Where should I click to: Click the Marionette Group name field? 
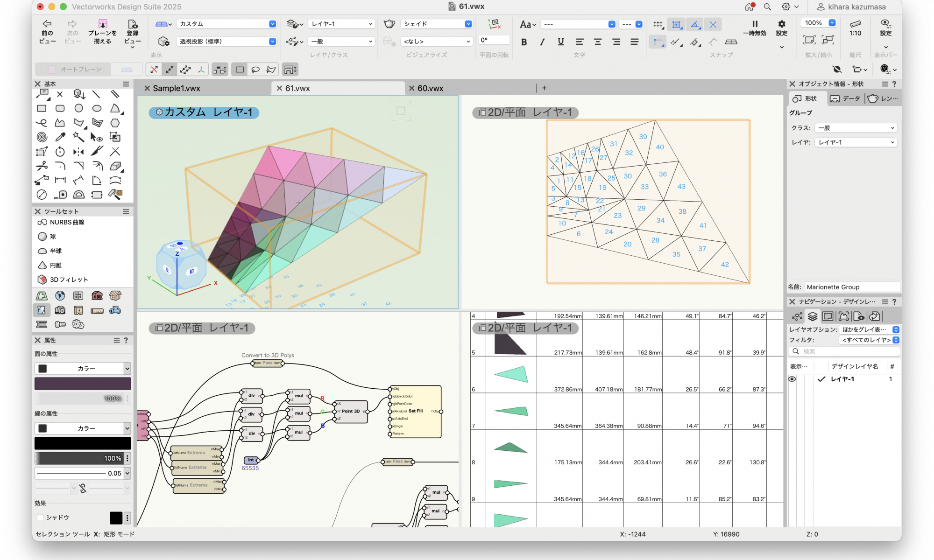click(852, 287)
